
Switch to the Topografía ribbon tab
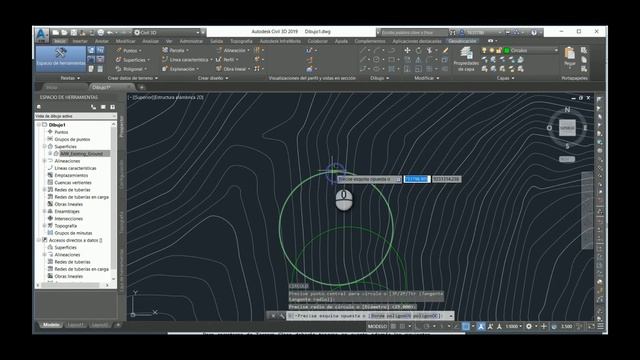241,41
